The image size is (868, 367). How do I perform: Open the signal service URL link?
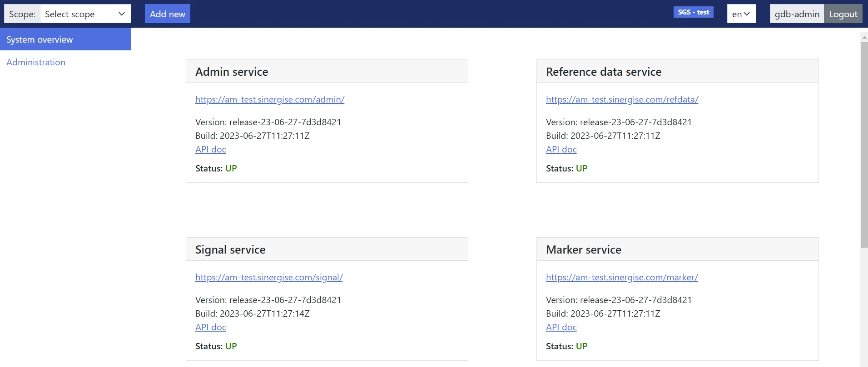tap(269, 277)
